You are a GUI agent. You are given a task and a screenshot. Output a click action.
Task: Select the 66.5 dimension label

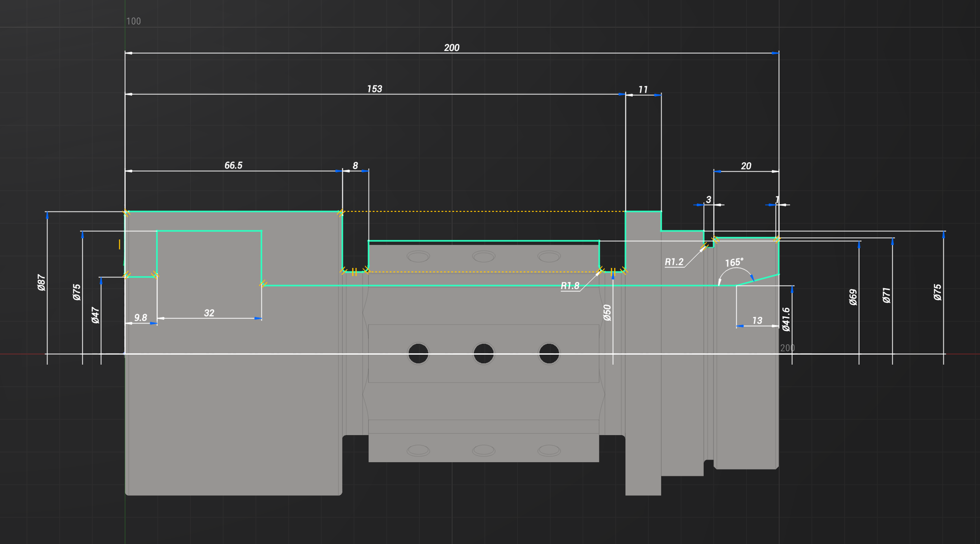pos(233,165)
